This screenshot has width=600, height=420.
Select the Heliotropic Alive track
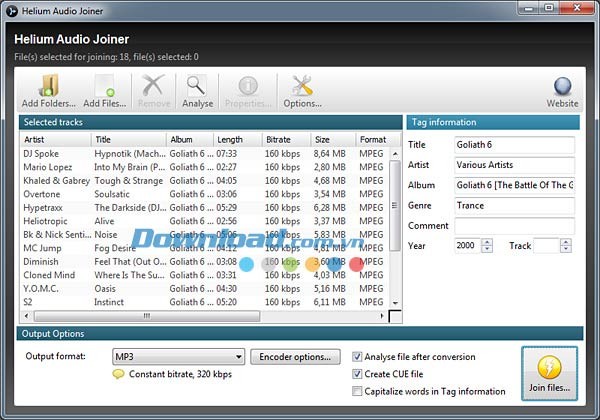point(204,221)
